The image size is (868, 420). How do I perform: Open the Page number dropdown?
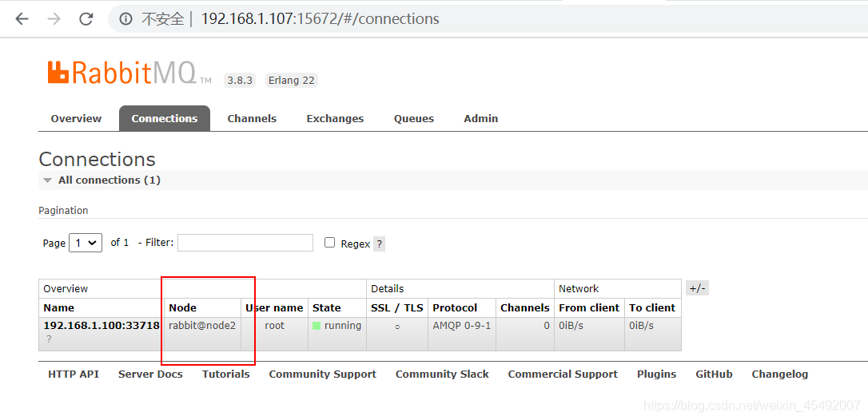[86, 243]
